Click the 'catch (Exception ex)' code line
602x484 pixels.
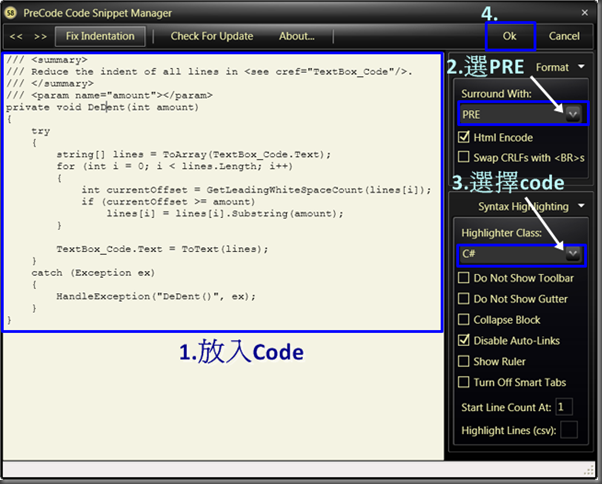[x=93, y=273]
